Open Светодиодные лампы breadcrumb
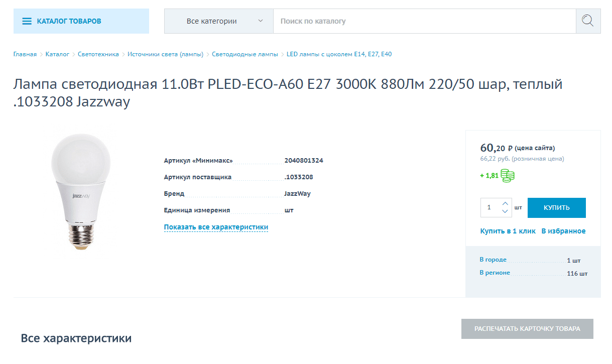Viewport: 612px width, 364px height. coord(245,54)
